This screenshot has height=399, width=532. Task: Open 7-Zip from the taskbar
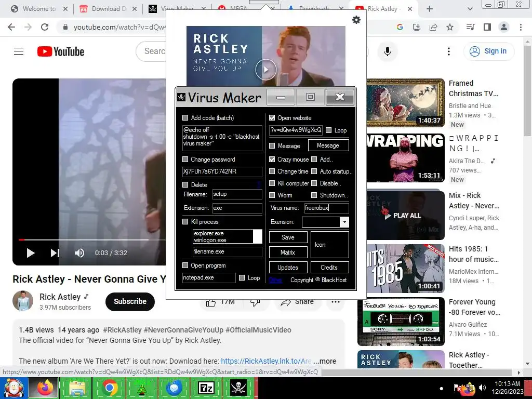point(206,388)
